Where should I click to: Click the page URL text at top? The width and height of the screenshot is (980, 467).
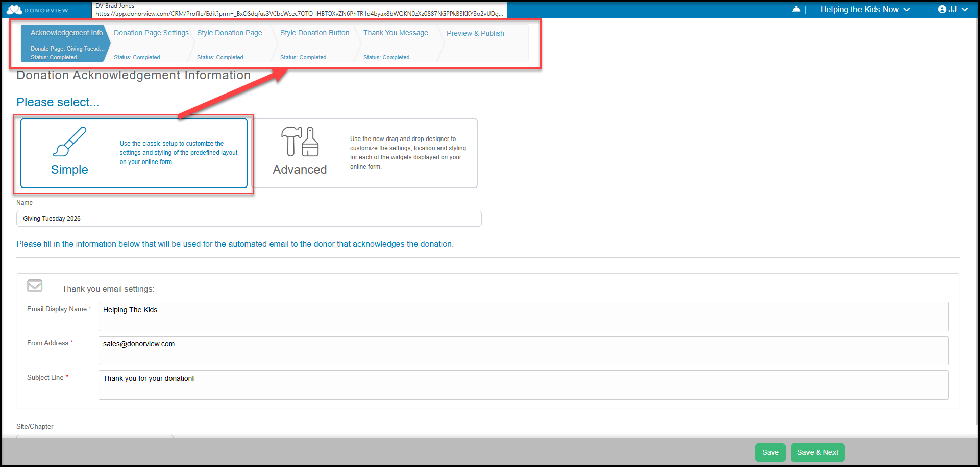point(299,14)
